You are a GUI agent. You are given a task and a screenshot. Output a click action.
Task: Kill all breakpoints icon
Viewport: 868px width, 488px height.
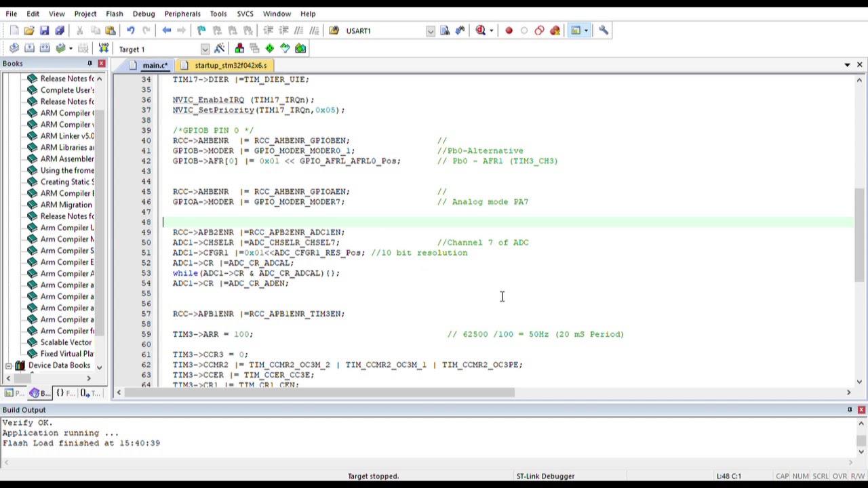(x=555, y=30)
